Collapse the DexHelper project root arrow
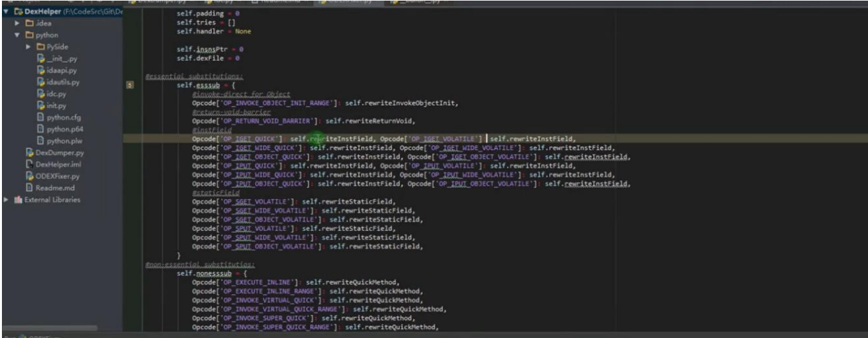Image resolution: width=868 pixels, height=338 pixels. (x=6, y=13)
